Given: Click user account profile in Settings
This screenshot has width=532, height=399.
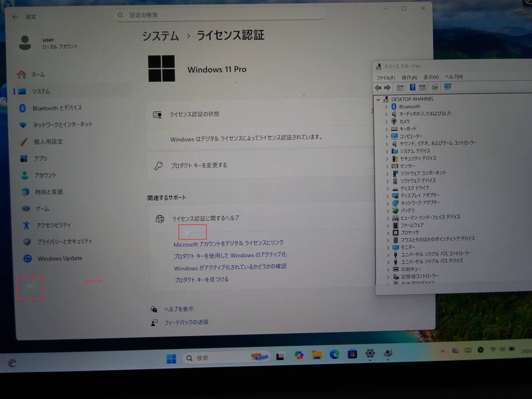Looking at the screenshot, I should [48, 43].
